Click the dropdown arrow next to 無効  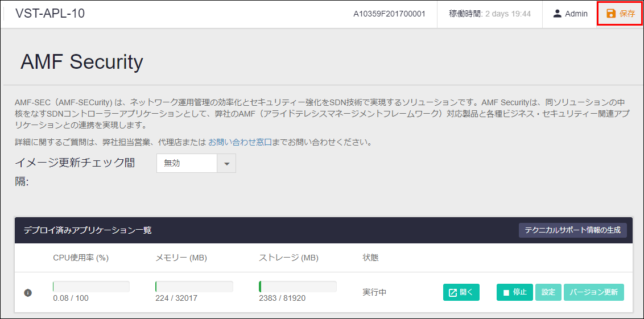[x=226, y=163]
